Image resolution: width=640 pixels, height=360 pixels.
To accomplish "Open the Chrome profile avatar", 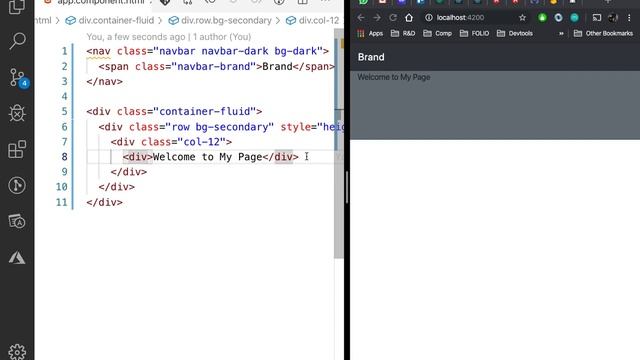I will click(x=613, y=18).
